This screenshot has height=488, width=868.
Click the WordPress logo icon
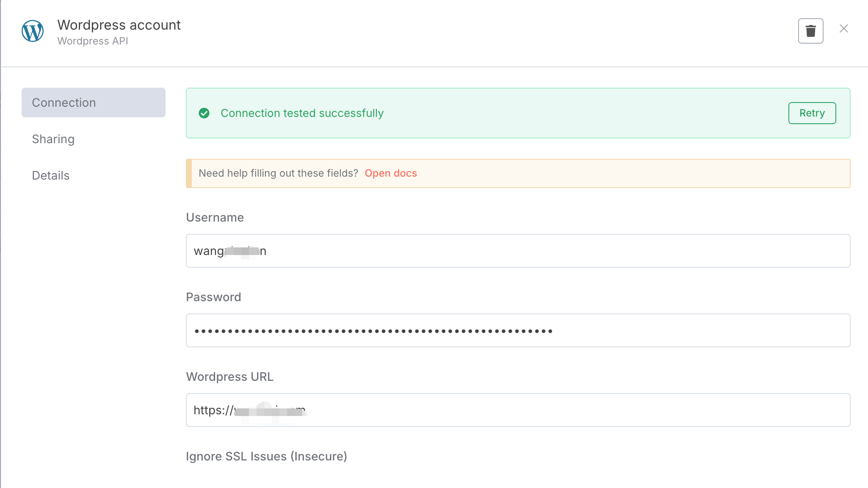click(33, 31)
